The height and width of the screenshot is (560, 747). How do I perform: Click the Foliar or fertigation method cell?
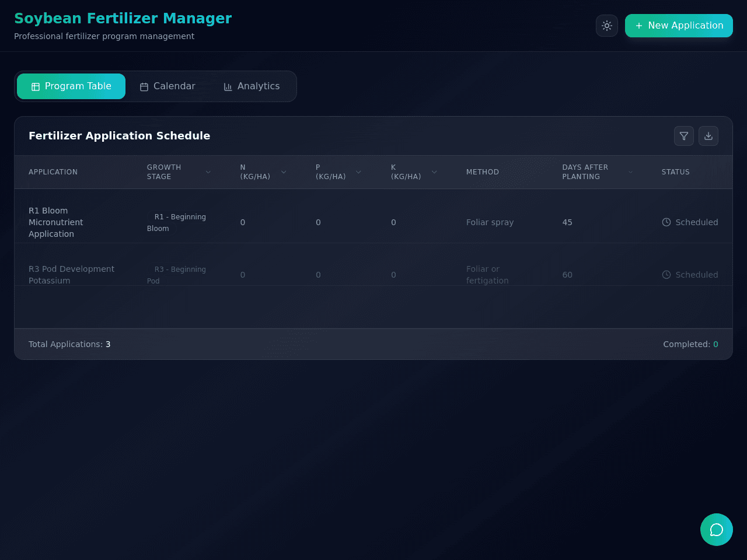[x=487, y=275]
